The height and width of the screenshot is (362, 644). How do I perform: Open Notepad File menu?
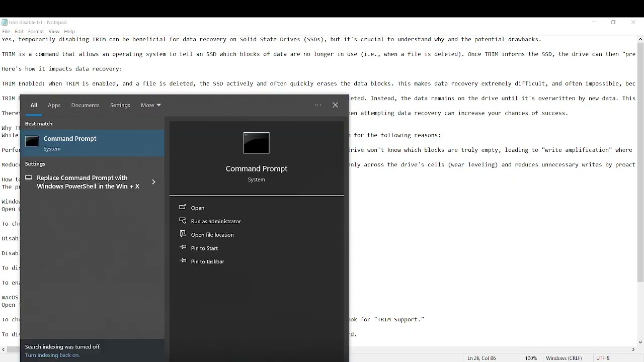click(6, 32)
